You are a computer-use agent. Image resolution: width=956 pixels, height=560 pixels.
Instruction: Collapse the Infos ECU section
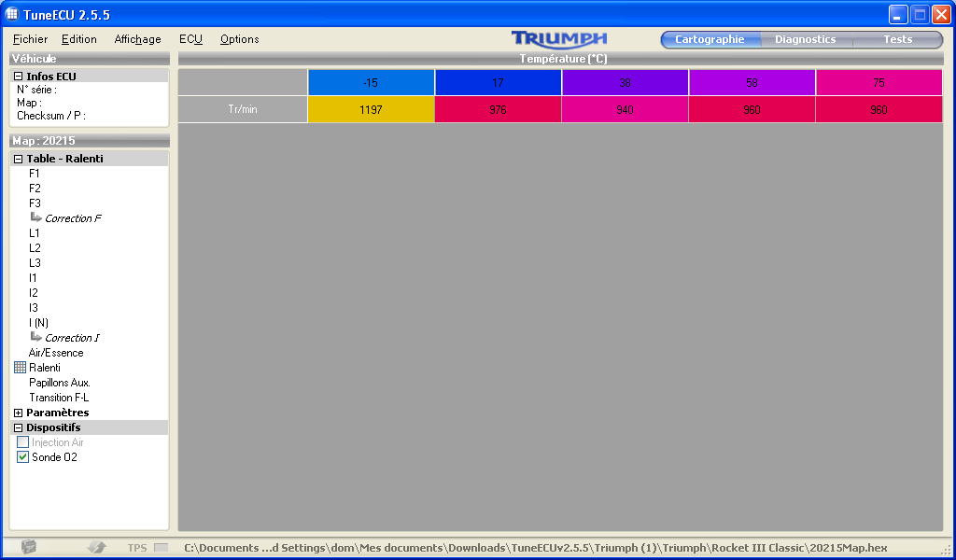pos(19,77)
